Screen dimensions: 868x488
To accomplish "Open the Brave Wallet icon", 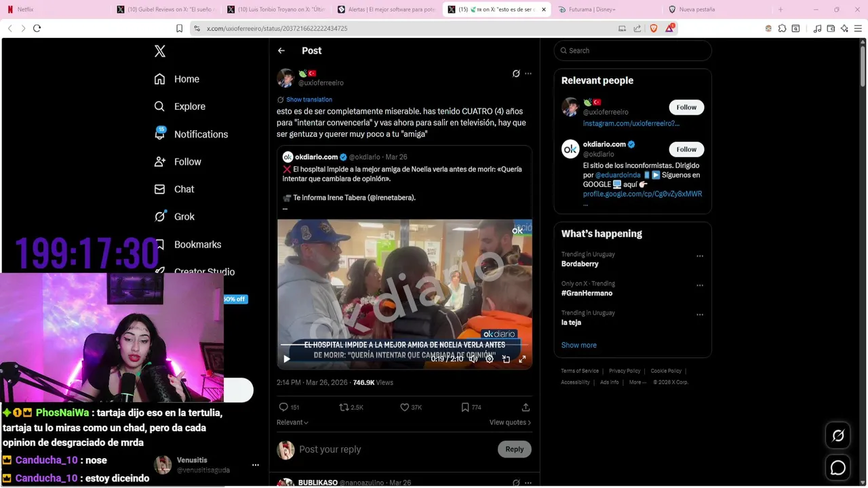I will [x=831, y=28].
